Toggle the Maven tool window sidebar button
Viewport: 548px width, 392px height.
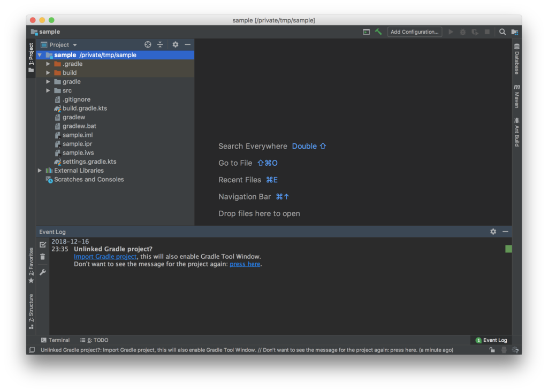516,96
